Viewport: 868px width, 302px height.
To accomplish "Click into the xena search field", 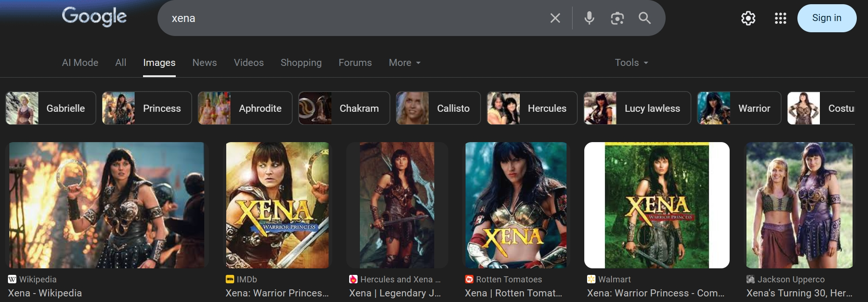I will 355,18.
